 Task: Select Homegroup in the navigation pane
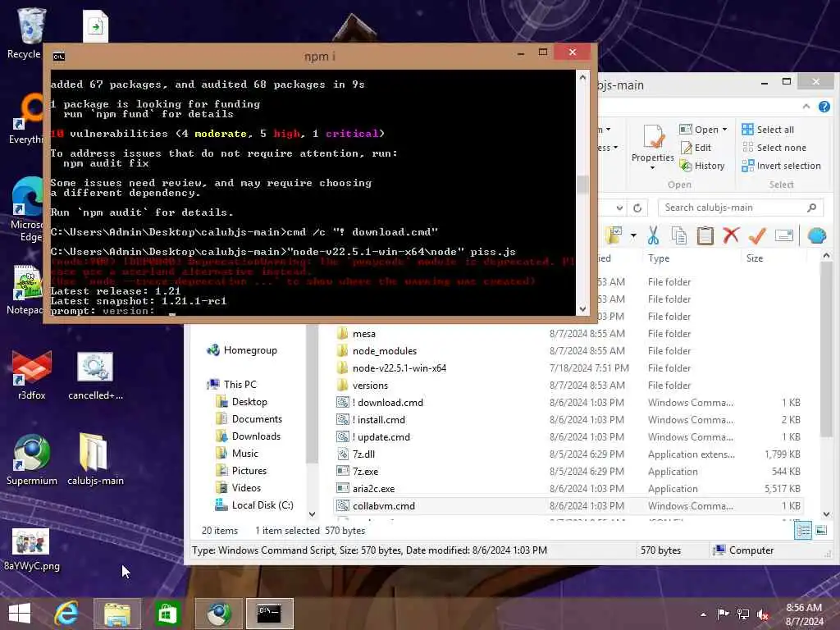[243, 350]
